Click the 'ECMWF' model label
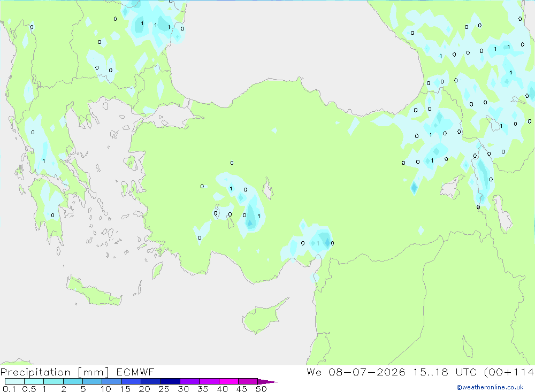Viewport: 535px width, 392px height. pos(135,372)
